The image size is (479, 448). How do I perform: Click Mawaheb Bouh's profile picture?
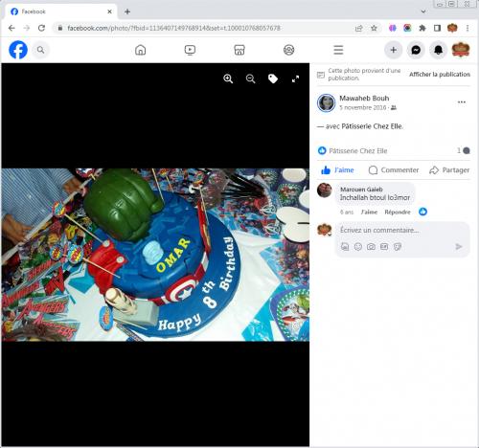(326, 103)
